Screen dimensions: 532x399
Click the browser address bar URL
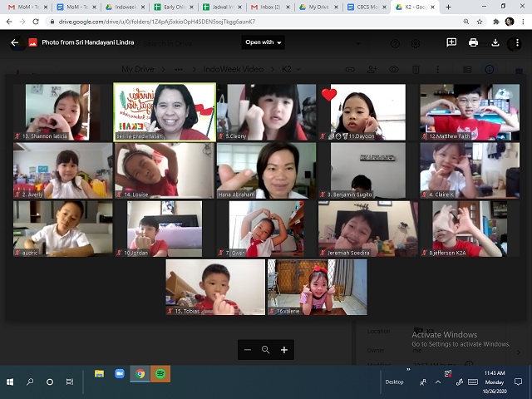[x=249, y=22]
